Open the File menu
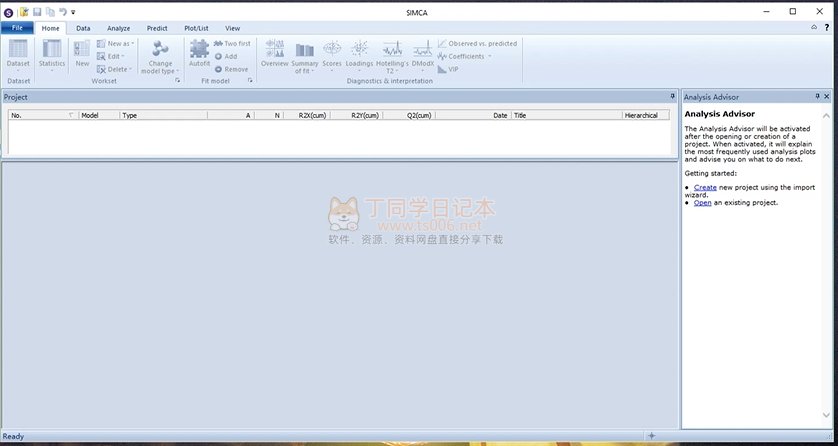This screenshot has height=446, width=838. point(17,28)
